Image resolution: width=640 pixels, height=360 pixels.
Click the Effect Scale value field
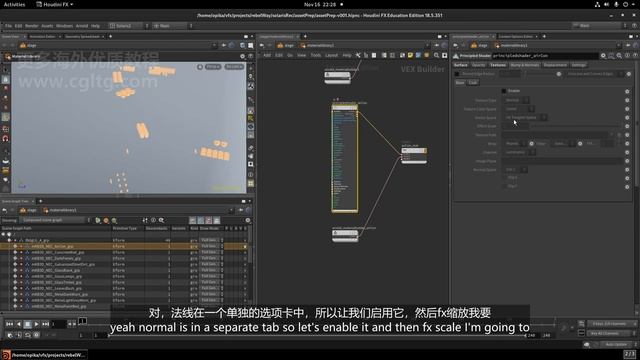point(516,126)
